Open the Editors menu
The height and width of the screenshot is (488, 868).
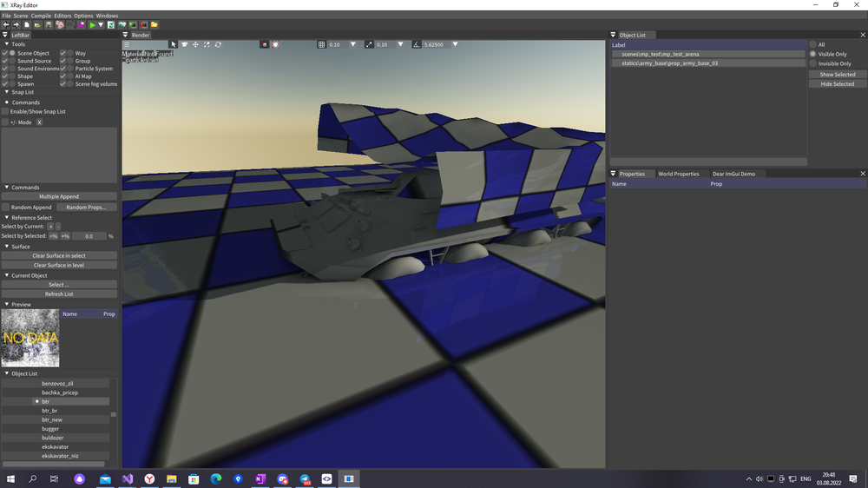click(x=62, y=16)
